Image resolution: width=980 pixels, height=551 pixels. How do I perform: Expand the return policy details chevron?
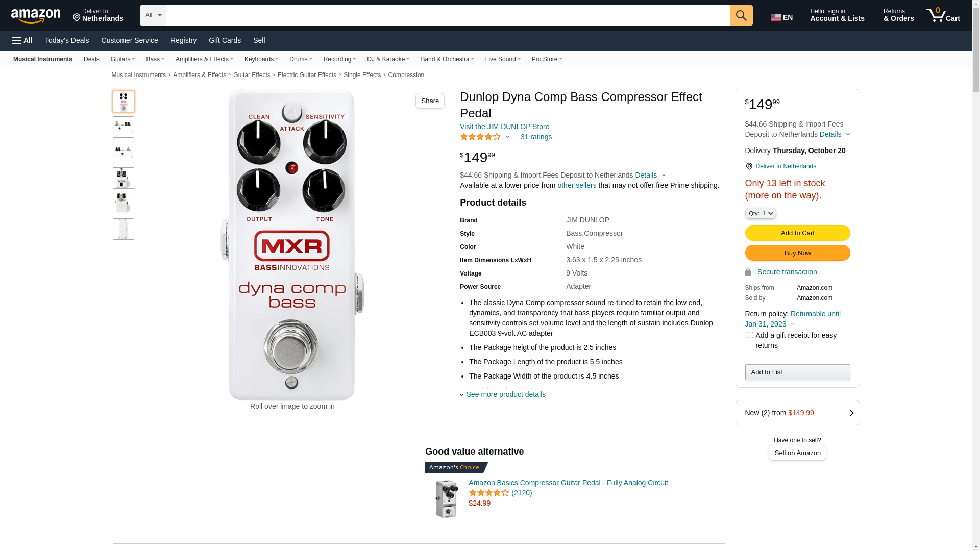click(793, 324)
